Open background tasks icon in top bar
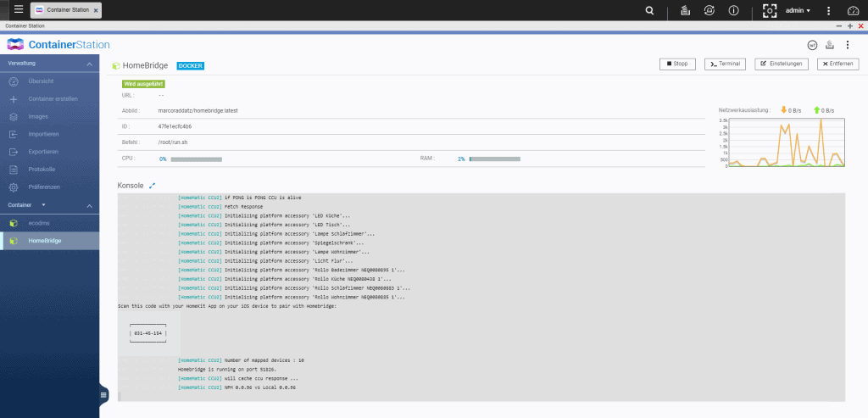The image size is (868, 418). (685, 10)
